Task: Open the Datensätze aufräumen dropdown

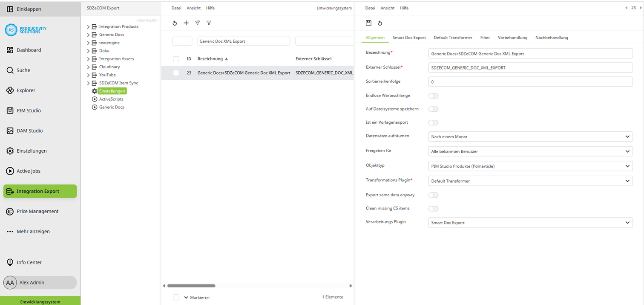Action: tap(530, 136)
